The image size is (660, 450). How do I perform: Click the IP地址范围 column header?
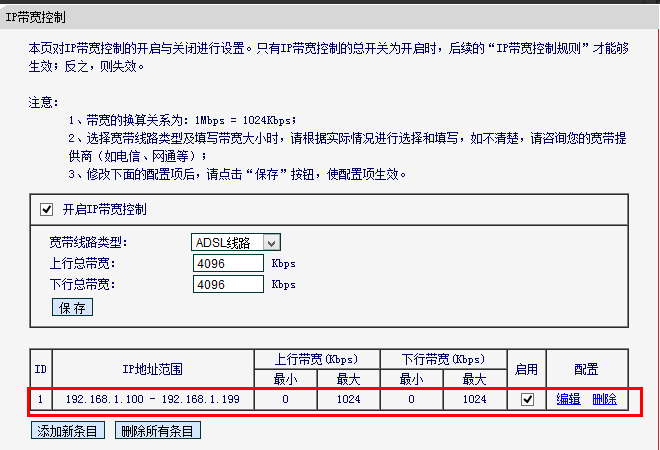point(153,369)
